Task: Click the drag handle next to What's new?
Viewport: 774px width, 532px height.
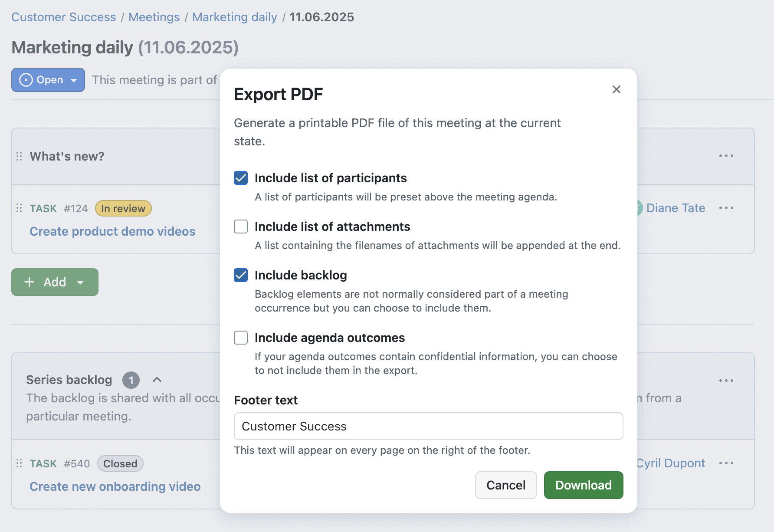Action: [x=18, y=156]
